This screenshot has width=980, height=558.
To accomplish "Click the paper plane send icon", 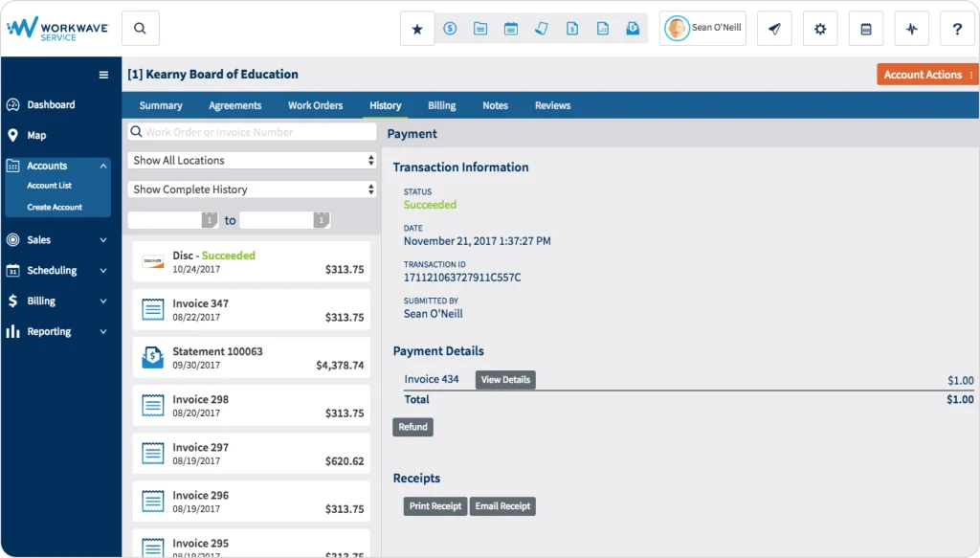I will pyautogui.click(x=773, y=28).
